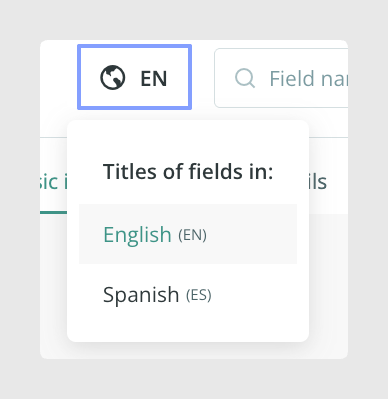Switch to the partially hidden Basic info tab
This screenshot has width=388, height=399.
[x=53, y=182]
